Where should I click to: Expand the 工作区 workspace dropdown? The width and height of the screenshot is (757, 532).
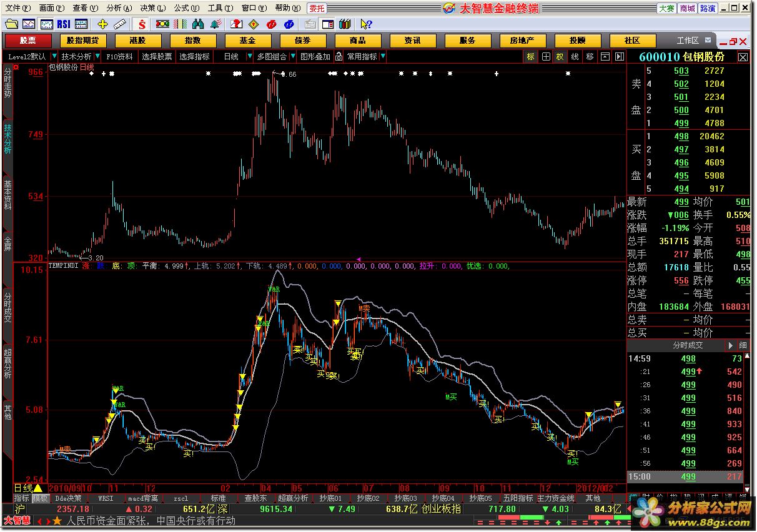tap(706, 41)
